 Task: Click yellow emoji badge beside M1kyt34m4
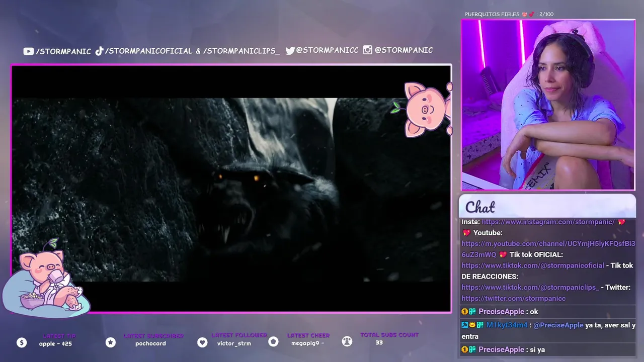472,325
